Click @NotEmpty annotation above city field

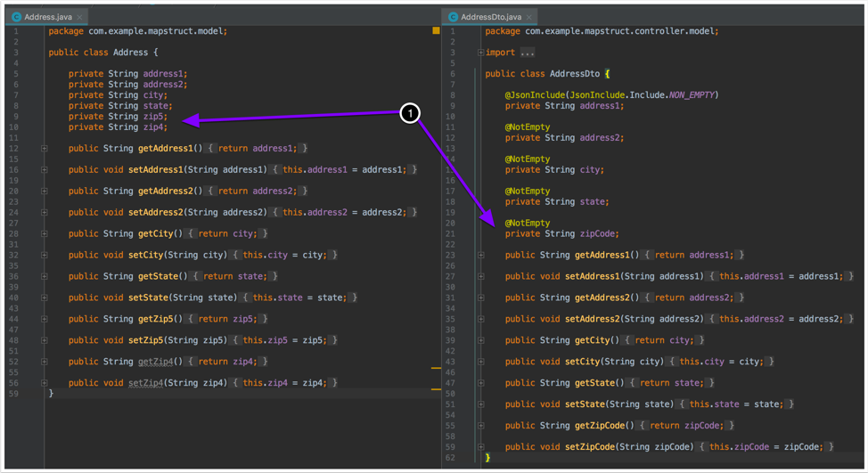click(x=527, y=159)
